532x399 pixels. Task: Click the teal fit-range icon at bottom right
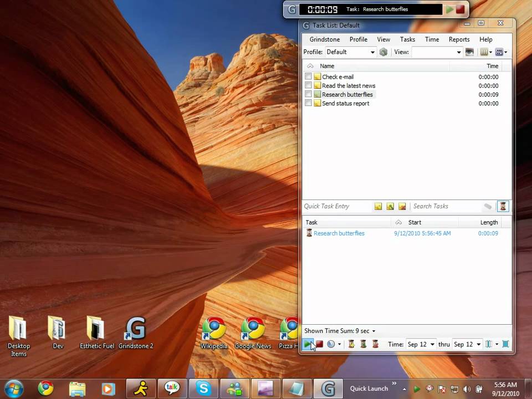click(x=505, y=344)
